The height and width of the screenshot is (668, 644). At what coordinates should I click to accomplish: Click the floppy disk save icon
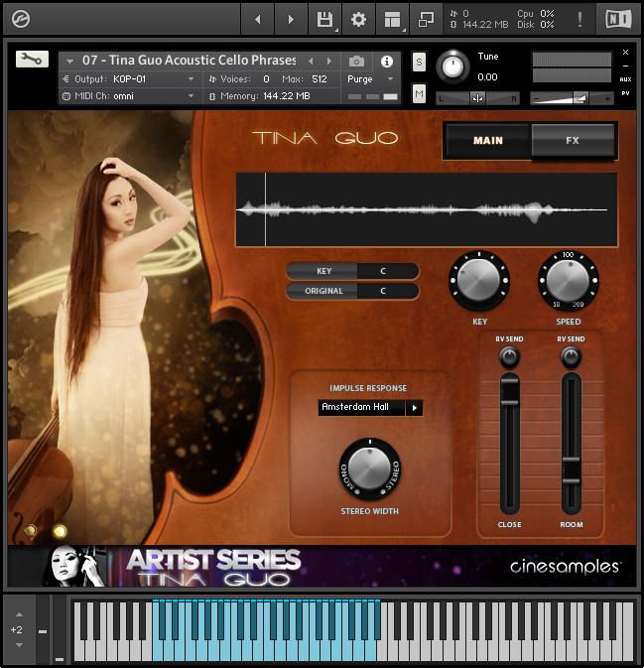pyautogui.click(x=324, y=19)
